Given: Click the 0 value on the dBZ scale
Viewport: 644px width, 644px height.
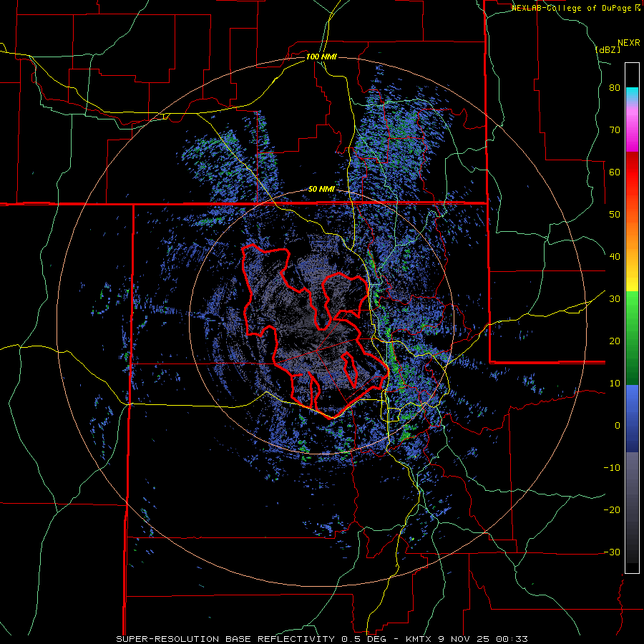Looking at the screenshot, I should [x=618, y=426].
